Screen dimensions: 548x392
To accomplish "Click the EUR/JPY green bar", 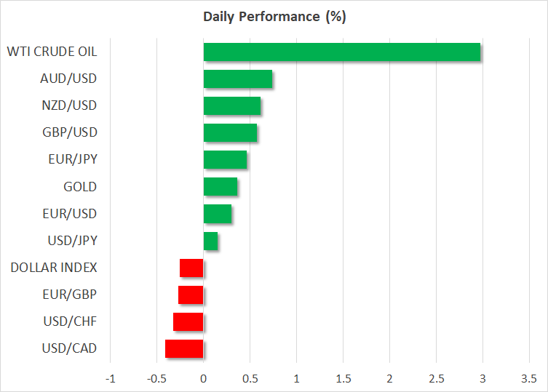I will [225, 159].
